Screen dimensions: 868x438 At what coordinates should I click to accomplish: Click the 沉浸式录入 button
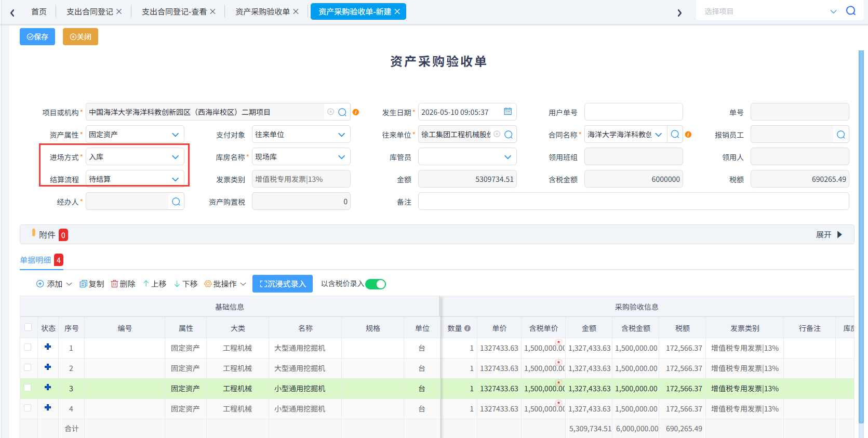tap(283, 284)
